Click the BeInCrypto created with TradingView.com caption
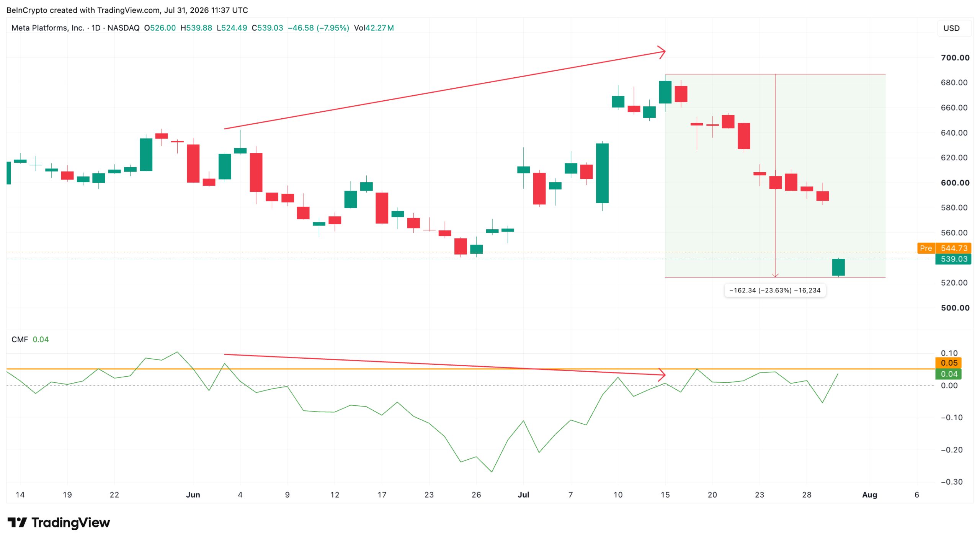The image size is (980, 542). click(x=127, y=10)
